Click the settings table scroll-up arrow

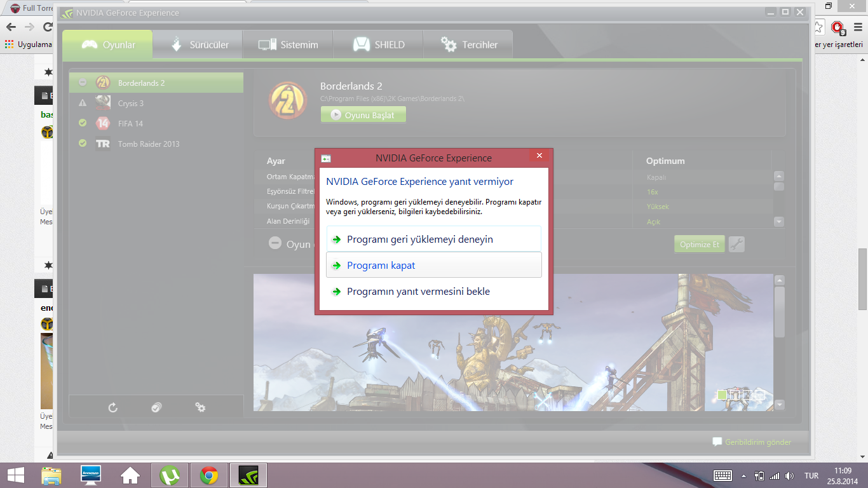click(x=779, y=176)
